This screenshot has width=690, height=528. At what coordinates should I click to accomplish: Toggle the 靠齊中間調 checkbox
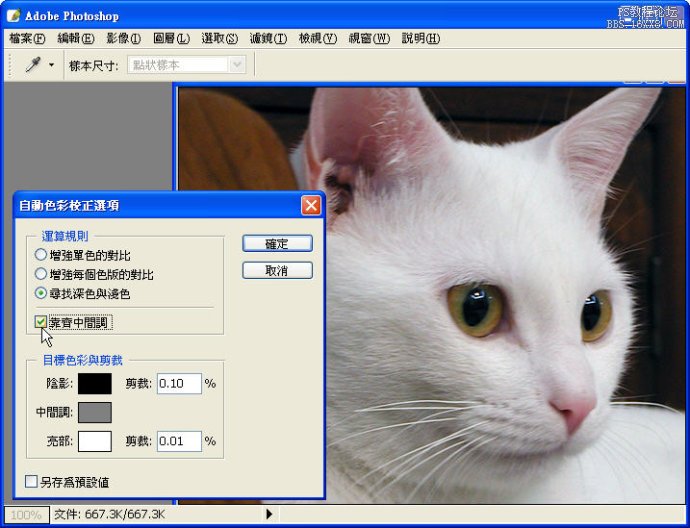coord(41,322)
